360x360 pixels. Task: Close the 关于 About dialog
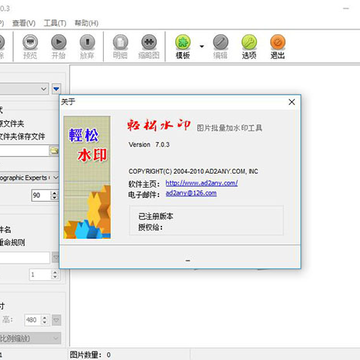(292, 102)
